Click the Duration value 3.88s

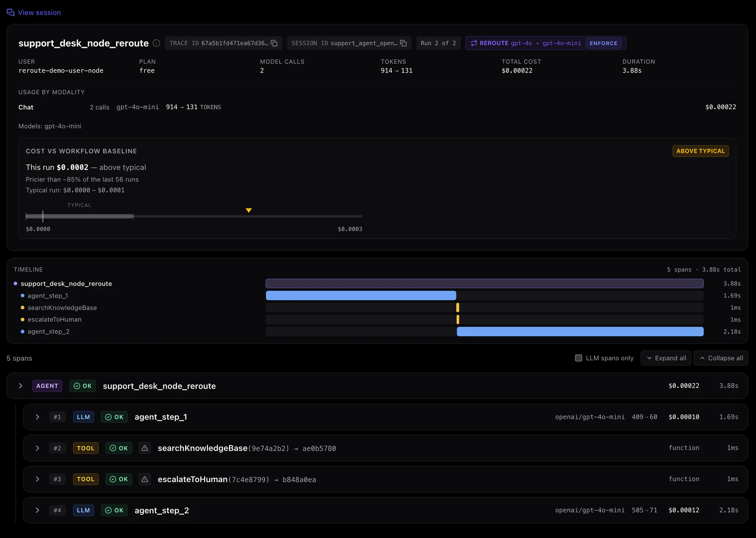pyautogui.click(x=632, y=70)
